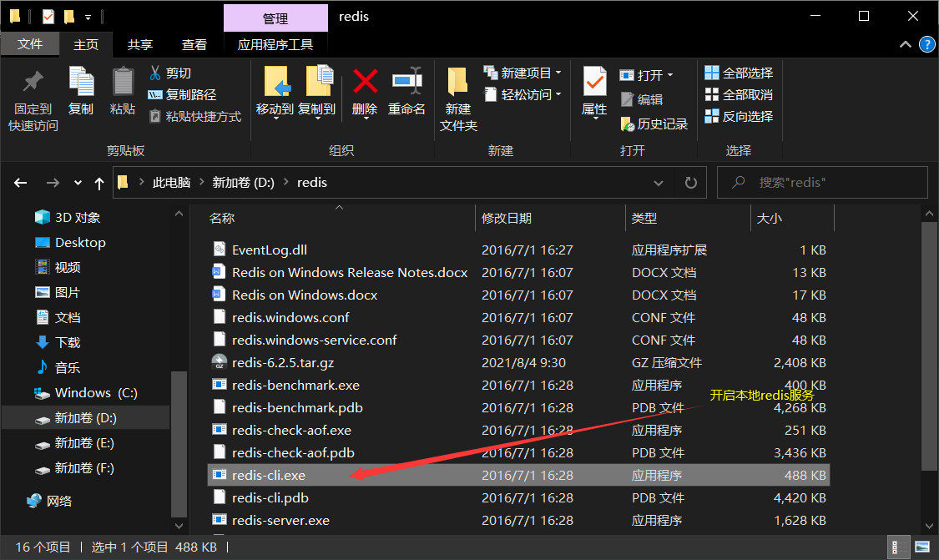Open Copy to (复制到) menu
939x560 pixels.
[x=317, y=93]
